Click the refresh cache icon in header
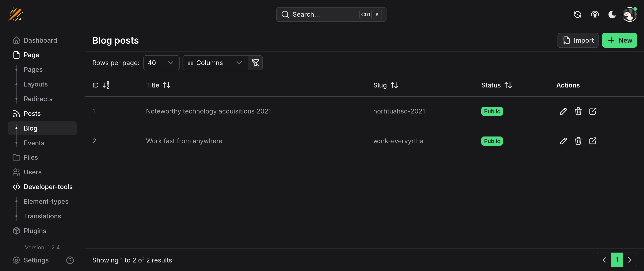The width and height of the screenshot is (644, 271). [x=577, y=14]
